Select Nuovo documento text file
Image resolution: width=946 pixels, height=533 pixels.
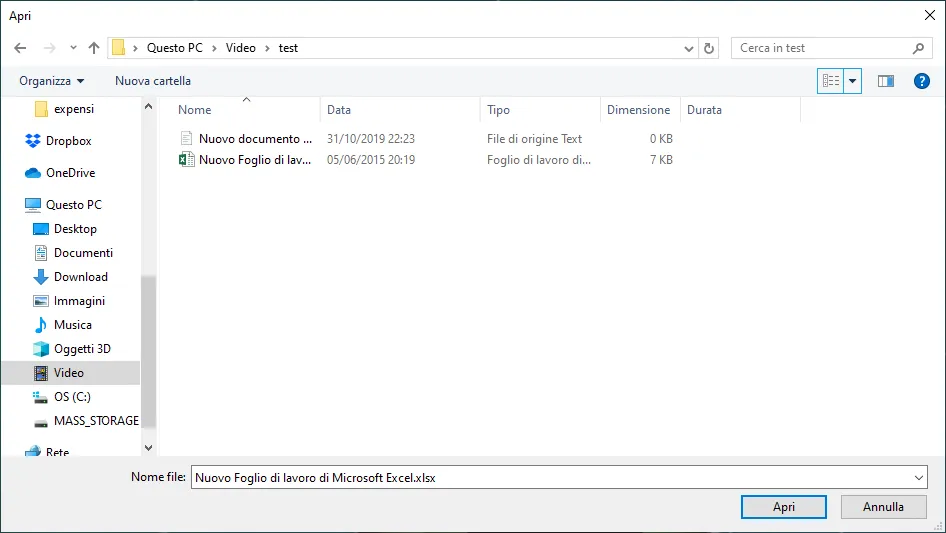pyautogui.click(x=255, y=139)
